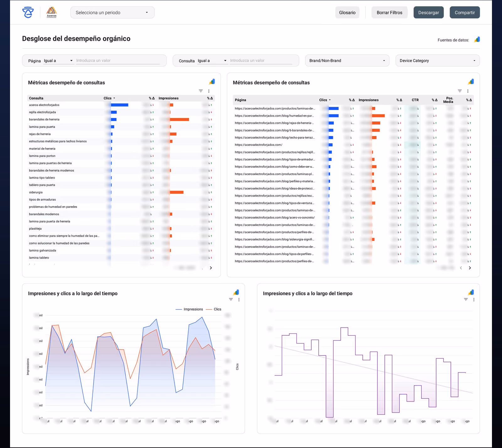Click the data source icon on the Consulta table card

pos(212,82)
